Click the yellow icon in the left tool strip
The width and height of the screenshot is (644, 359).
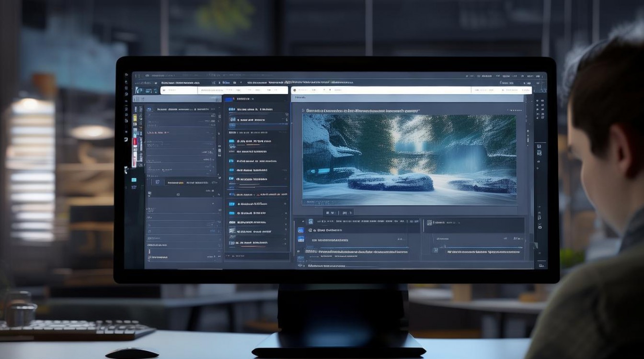pos(135,118)
